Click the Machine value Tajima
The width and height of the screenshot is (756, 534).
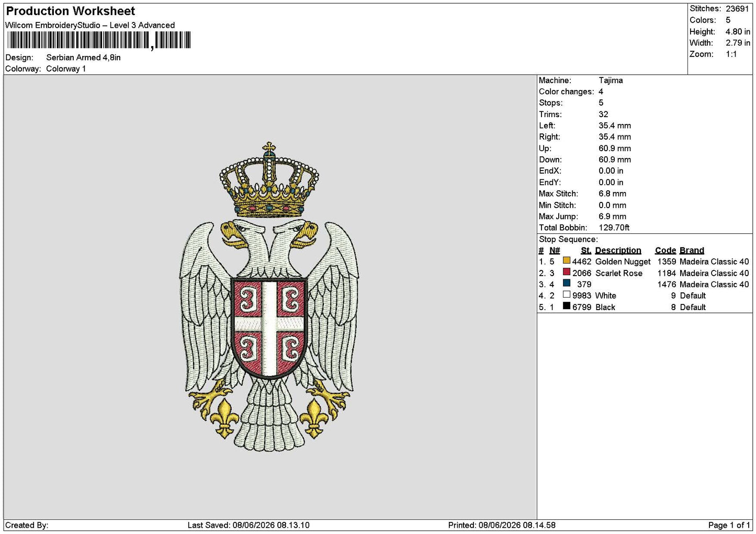tap(611, 81)
